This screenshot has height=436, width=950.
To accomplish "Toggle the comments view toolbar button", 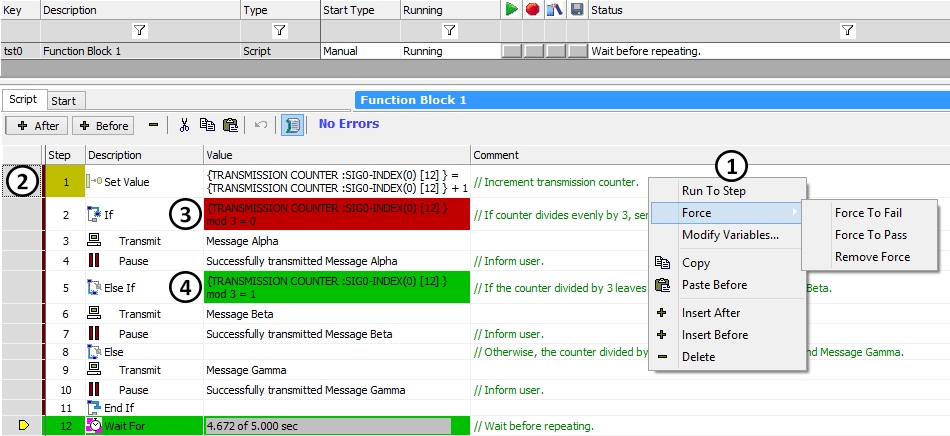I will point(292,125).
